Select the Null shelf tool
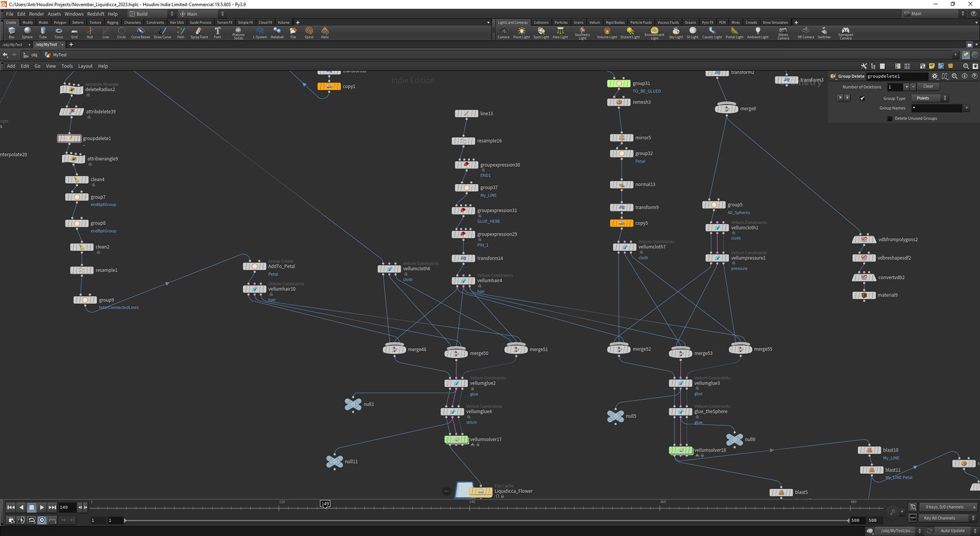Screen dimensions: 980x536 90,33
